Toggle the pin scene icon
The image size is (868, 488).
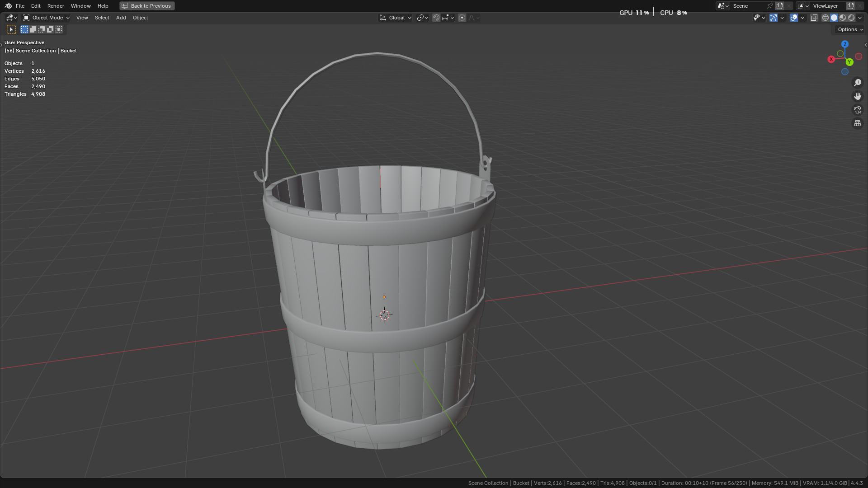pos(770,6)
